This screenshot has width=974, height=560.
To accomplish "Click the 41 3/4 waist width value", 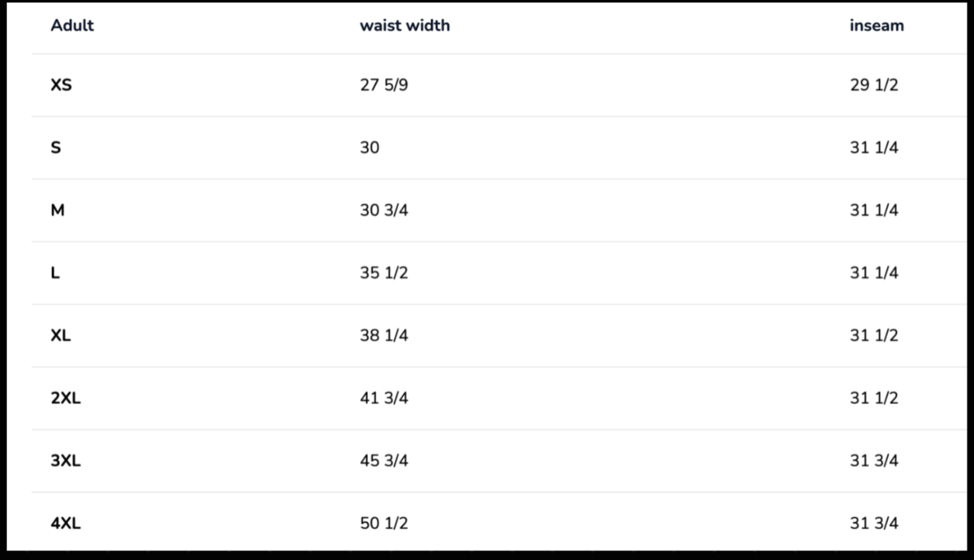I will coord(383,398).
